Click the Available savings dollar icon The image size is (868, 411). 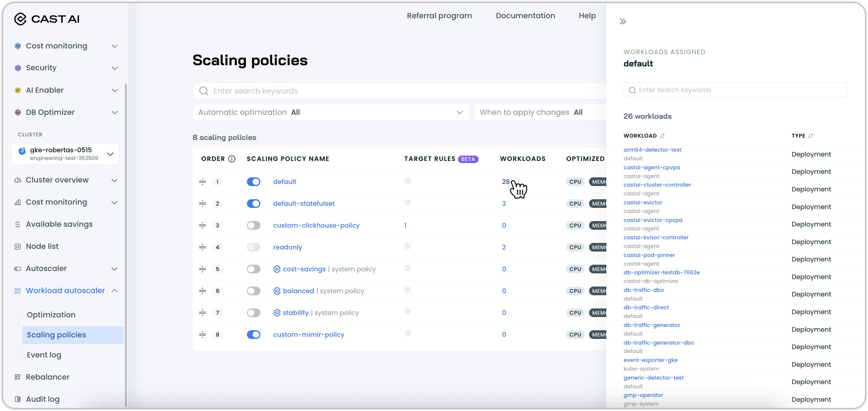pos(18,224)
